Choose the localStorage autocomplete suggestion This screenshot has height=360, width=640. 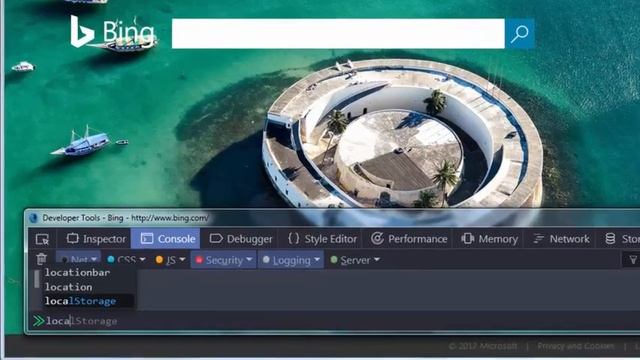tap(88, 301)
